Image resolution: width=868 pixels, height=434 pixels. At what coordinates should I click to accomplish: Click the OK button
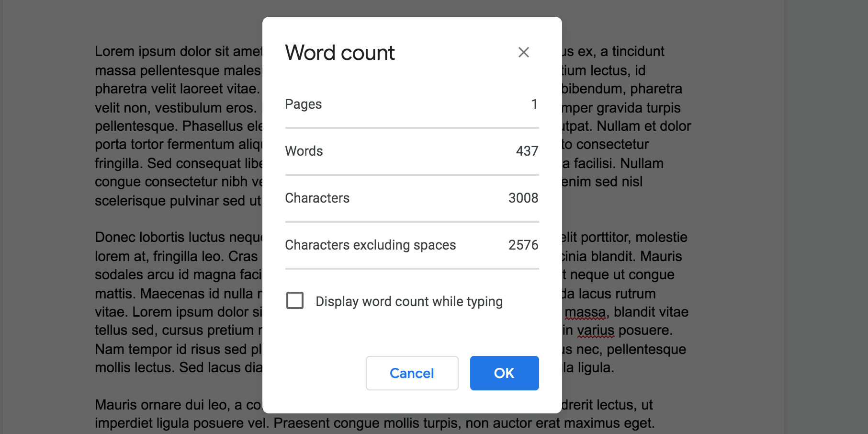[504, 373]
